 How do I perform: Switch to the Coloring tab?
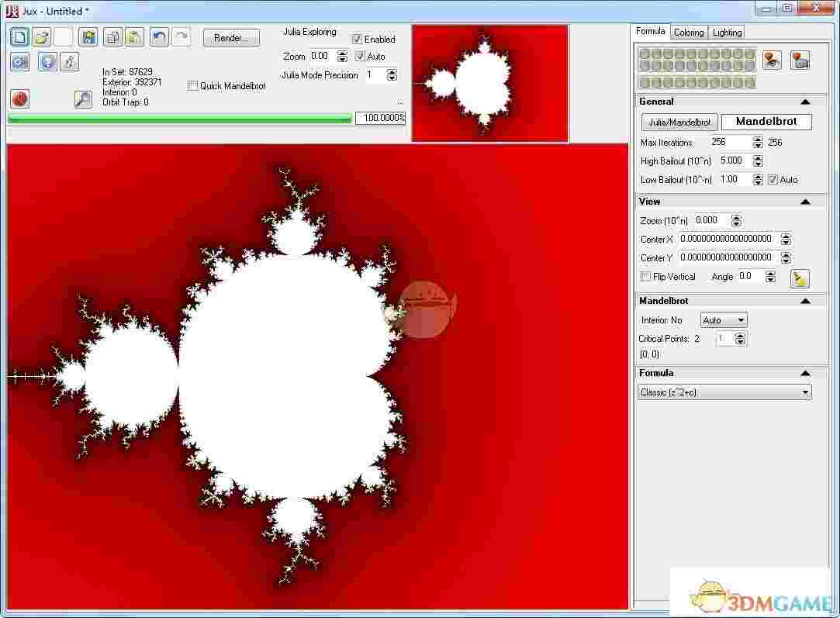coord(688,32)
